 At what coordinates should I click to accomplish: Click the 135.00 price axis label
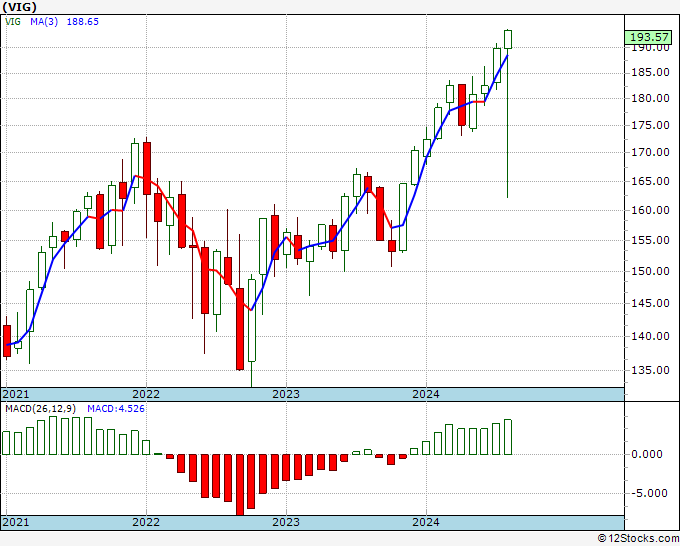651,370
